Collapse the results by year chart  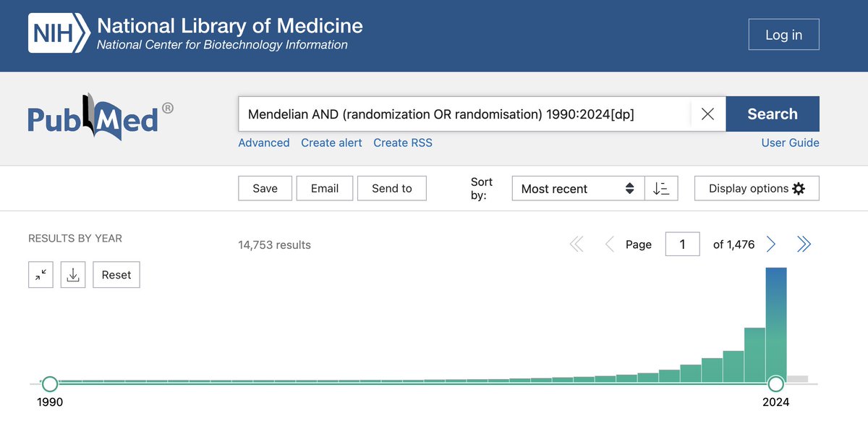tap(41, 275)
